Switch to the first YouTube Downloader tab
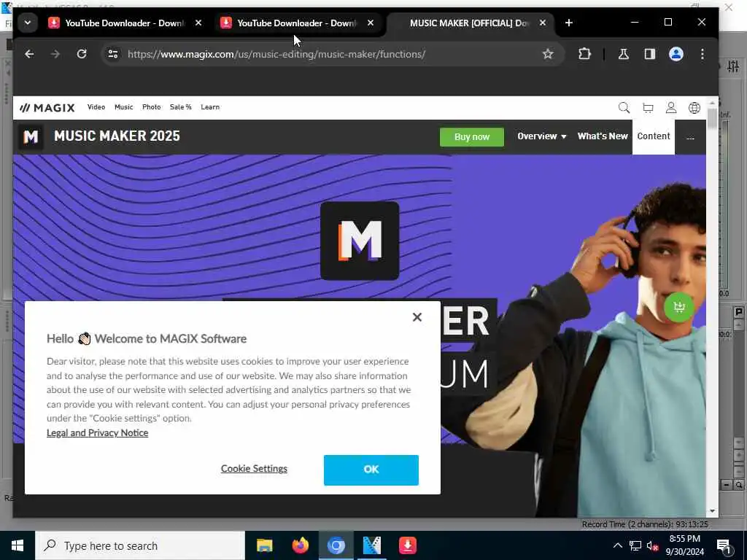 pos(124,23)
